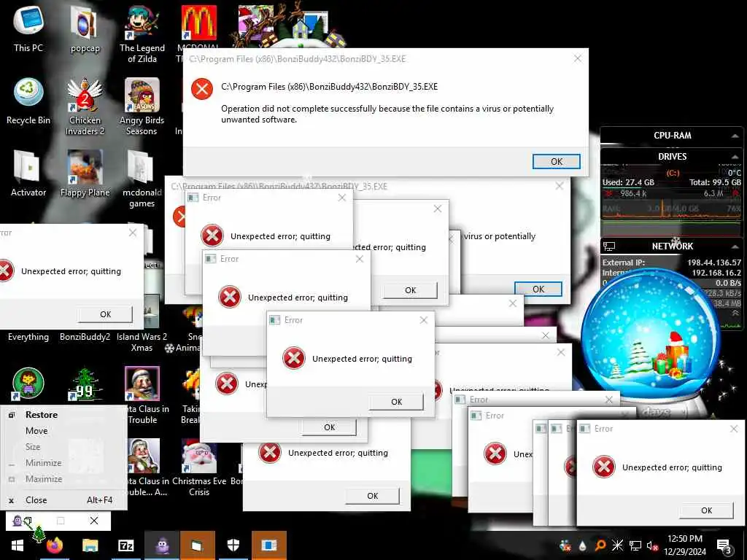The image size is (747, 560).
Task: Select the popcap desktop icon
Action: click(x=85, y=29)
